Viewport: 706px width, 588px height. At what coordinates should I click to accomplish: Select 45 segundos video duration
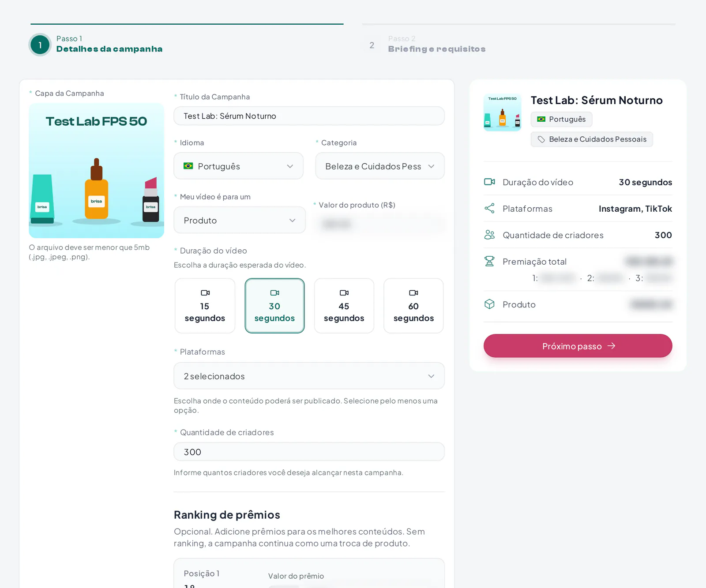coord(344,306)
